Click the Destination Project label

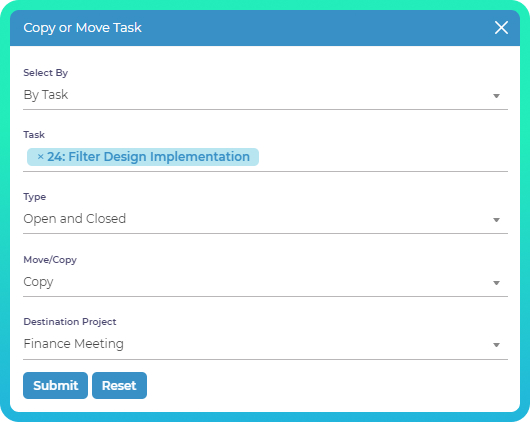coord(70,322)
